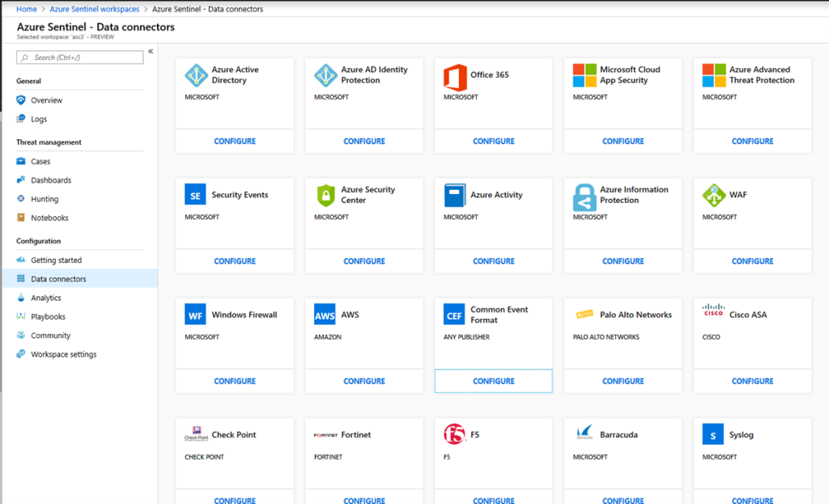
Task: Click the Syslog connector icon
Action: [713, 434]
